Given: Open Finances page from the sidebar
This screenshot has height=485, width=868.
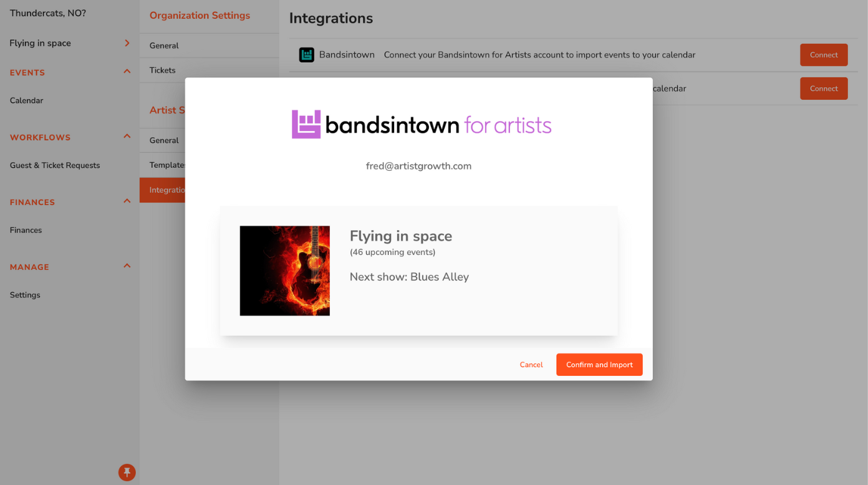Looking at the screenshot, I should (x=26, y=230).
